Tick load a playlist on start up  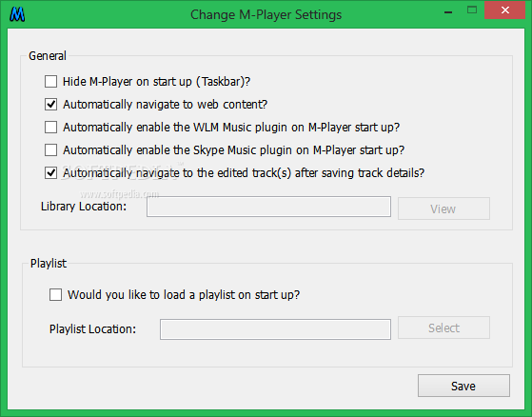point(55,294)
